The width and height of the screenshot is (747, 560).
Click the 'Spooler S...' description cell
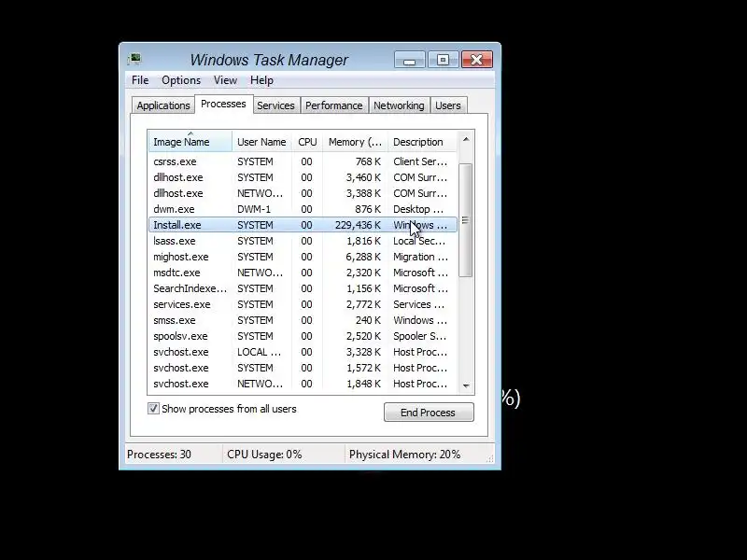click(419, 336)
